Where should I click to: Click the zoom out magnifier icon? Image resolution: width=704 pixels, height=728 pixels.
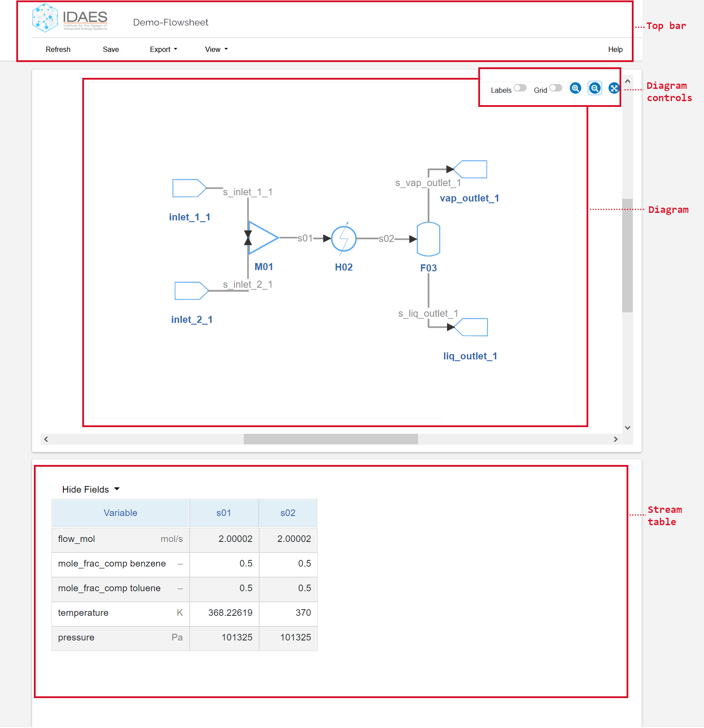coord(595,88)
